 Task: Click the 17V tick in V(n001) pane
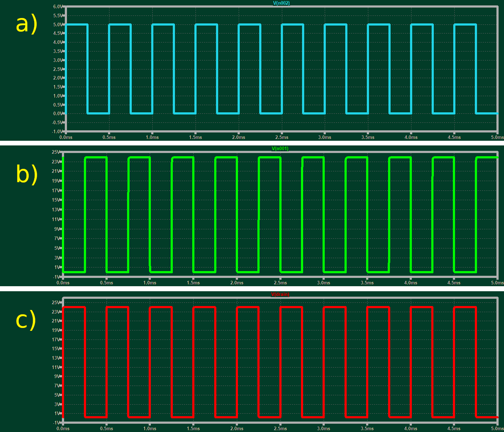pyautogui.click(x=57, y=191)
